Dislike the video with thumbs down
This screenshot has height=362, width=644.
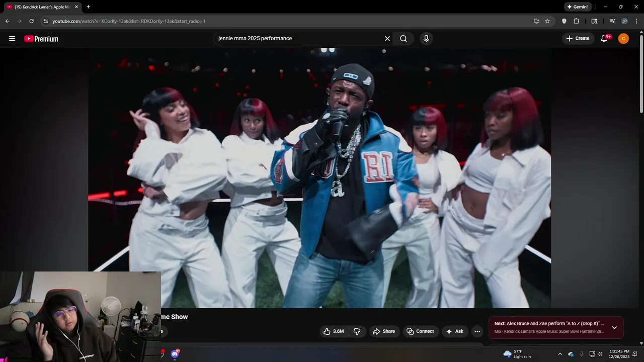(357, 331)
